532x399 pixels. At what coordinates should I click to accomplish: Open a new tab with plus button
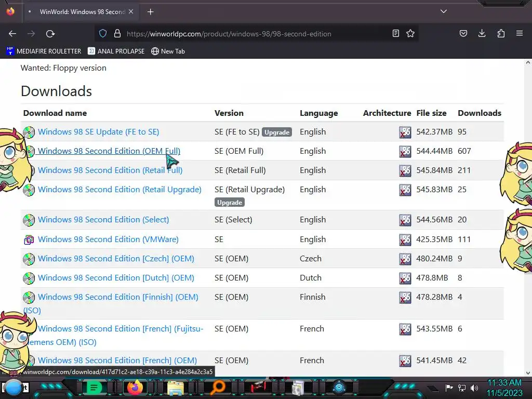point(150,12)
